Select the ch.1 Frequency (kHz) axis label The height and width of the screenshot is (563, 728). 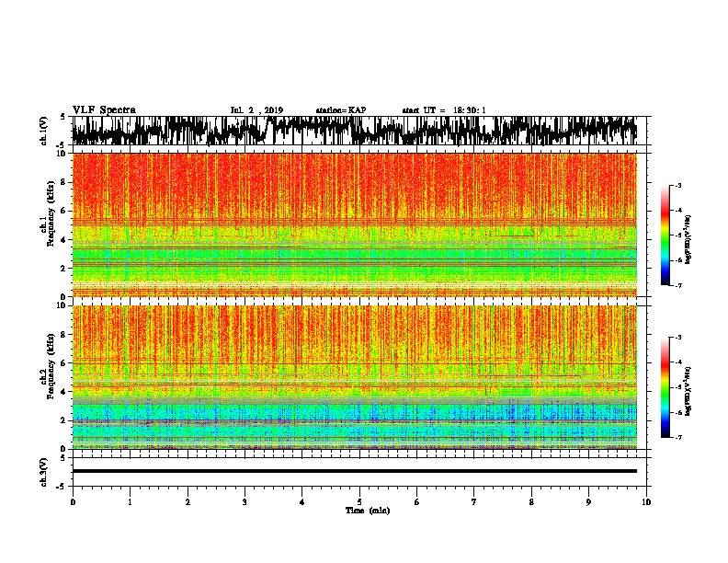[48, 213]
